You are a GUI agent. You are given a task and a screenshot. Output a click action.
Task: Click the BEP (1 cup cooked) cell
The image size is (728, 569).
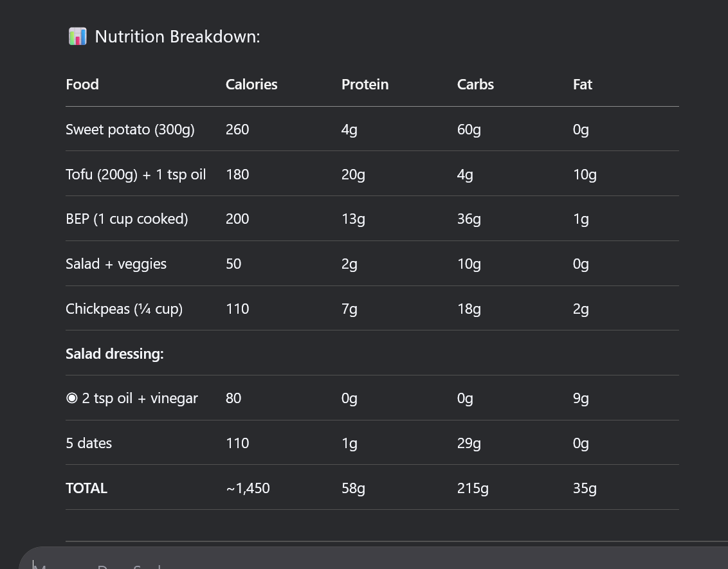click(x=127, y=219)
